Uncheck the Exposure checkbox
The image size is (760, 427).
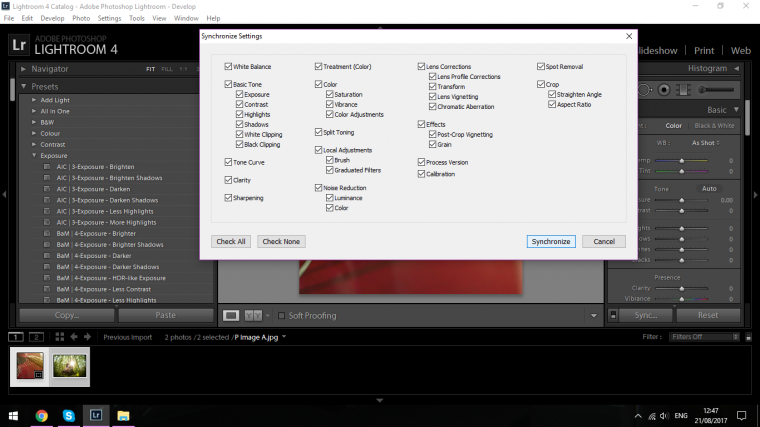[x=239, y=94]
